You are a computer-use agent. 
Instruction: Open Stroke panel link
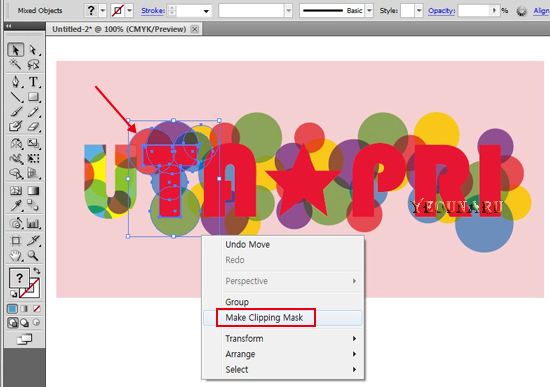click(153, 11)
